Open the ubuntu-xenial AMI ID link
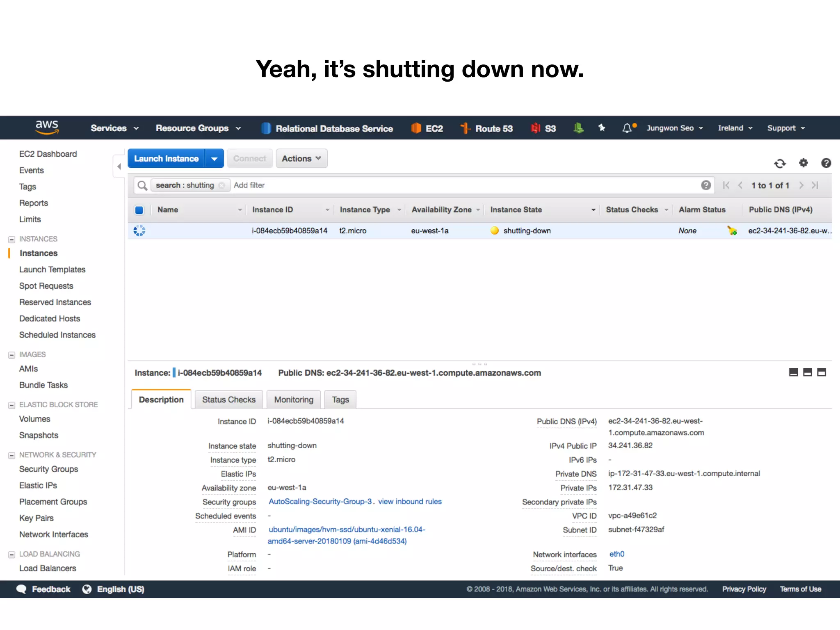 (x=347, y=535)
